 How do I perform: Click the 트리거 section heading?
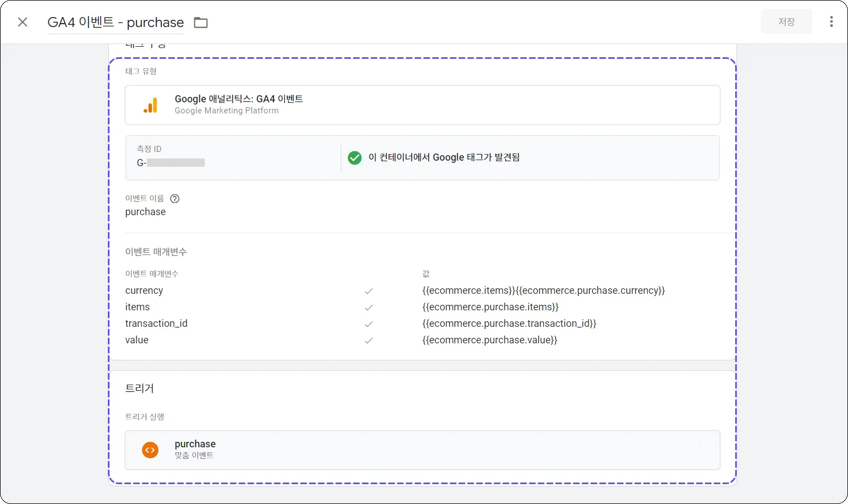[140, 388]
